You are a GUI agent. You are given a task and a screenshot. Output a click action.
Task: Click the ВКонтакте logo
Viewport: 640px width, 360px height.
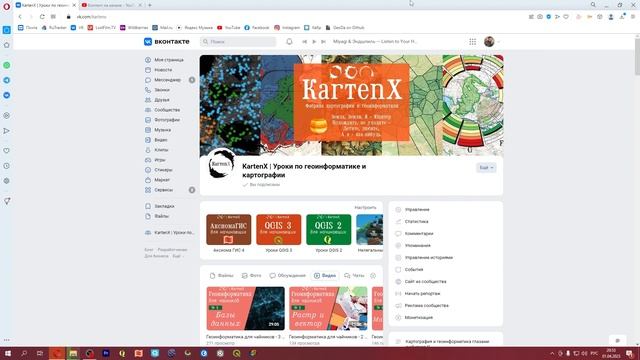coord(167,42)
